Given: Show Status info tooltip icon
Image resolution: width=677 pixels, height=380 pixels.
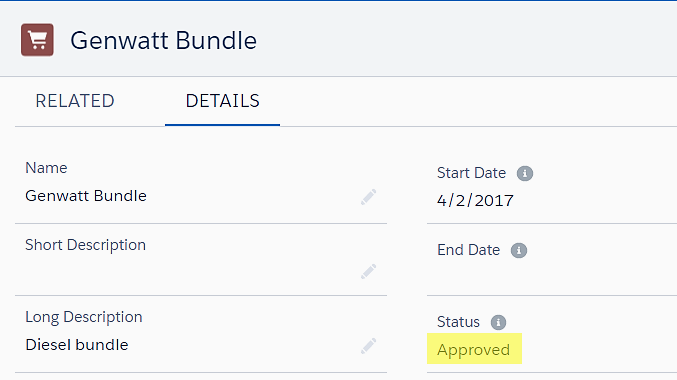Looking at the screenshot, I should pyautogui.click(x=498, y=322).
